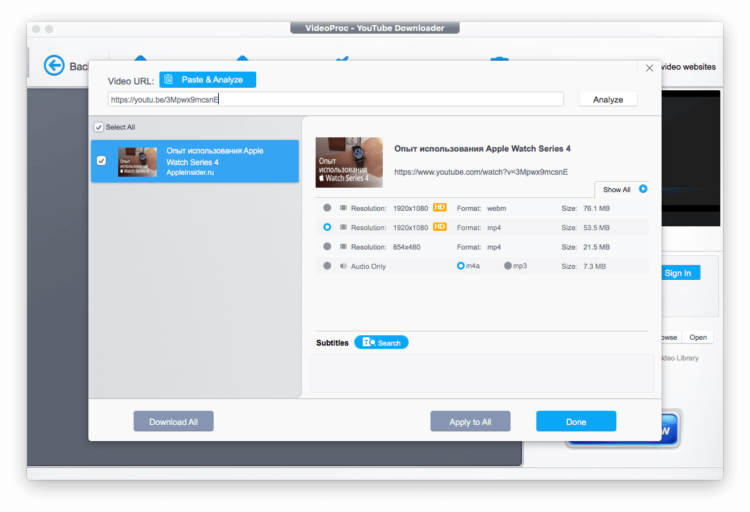The height and width of the screenshot is (512, 750).
Task: Click the Apply to All button
Action: click(x=470, y=422)
